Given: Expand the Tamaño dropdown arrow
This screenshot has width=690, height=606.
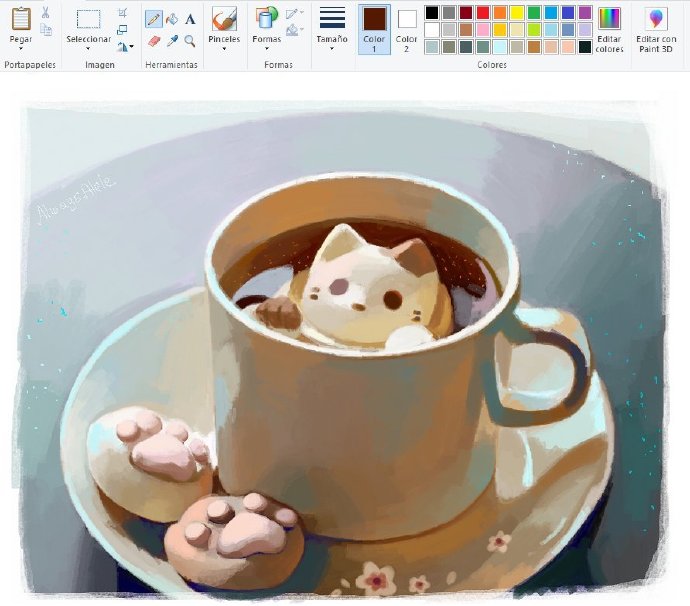Looking at the screenshot, I should coord(332,48).
